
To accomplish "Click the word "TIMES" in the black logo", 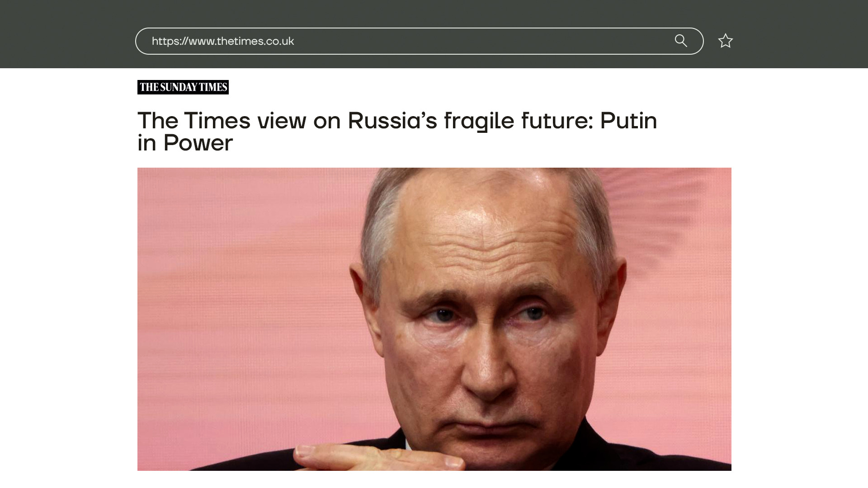I will pos(213,87).
